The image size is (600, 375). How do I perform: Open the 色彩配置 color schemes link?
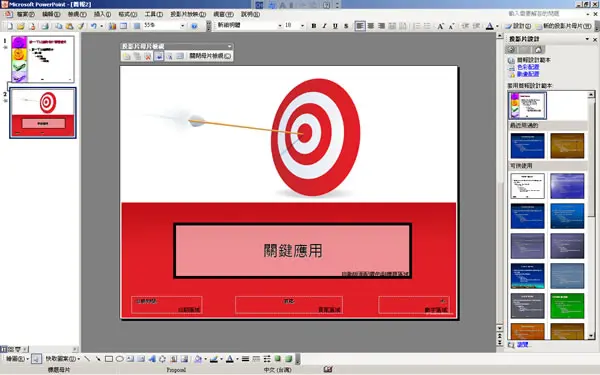point(528,67)
